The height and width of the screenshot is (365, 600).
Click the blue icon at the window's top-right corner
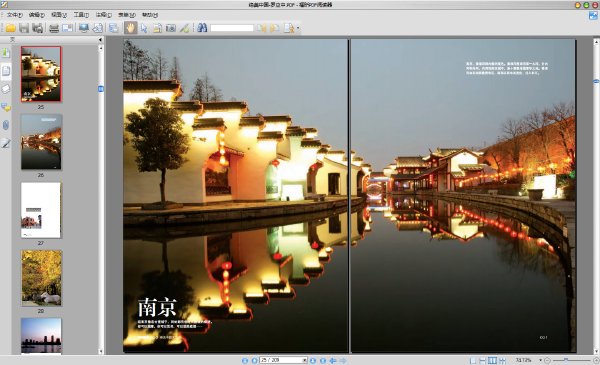(x=593, y=15)
